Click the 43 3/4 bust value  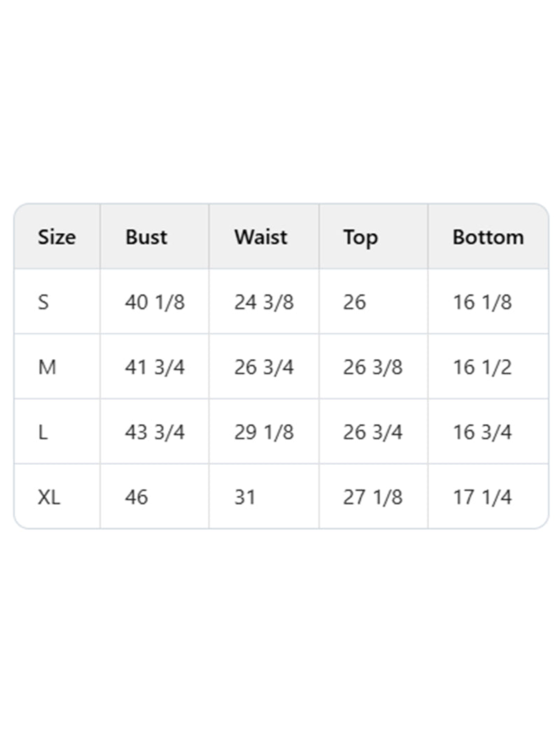pos(155,432)
